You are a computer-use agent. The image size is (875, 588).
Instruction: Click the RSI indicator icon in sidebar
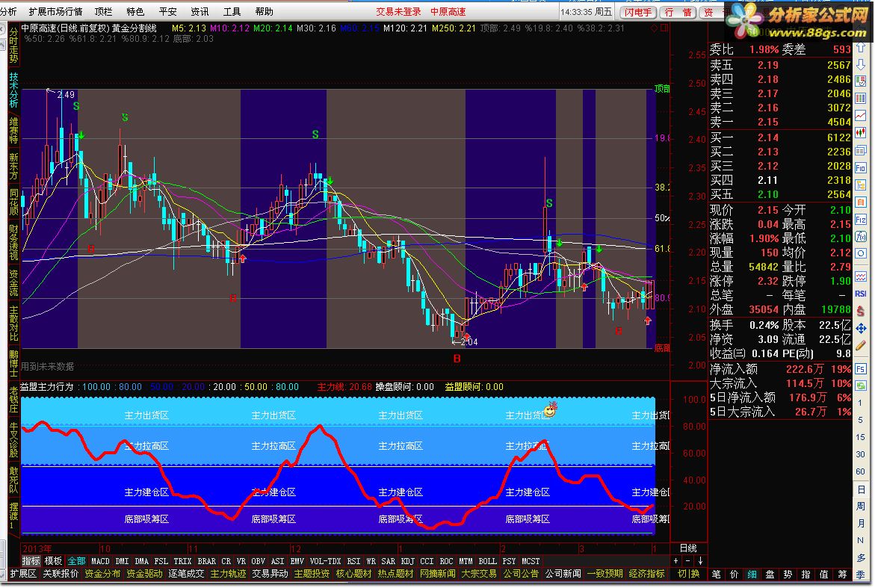(862, 294)
